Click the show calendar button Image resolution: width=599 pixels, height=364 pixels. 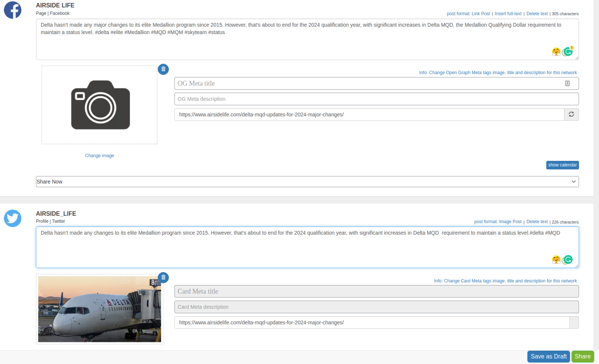(x=562, y=165)
